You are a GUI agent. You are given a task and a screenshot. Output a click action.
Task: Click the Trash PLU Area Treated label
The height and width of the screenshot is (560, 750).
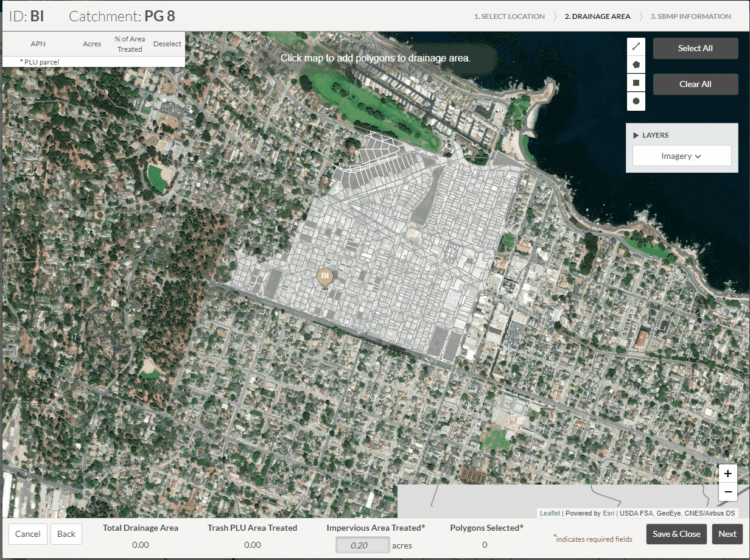[252, 528]
